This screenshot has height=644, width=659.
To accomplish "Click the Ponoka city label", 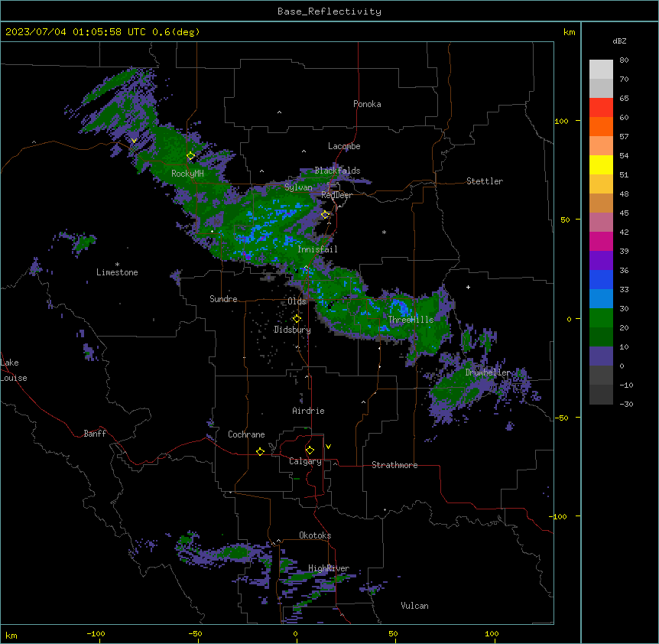I will pyautogui.click(x=367, y=104).
